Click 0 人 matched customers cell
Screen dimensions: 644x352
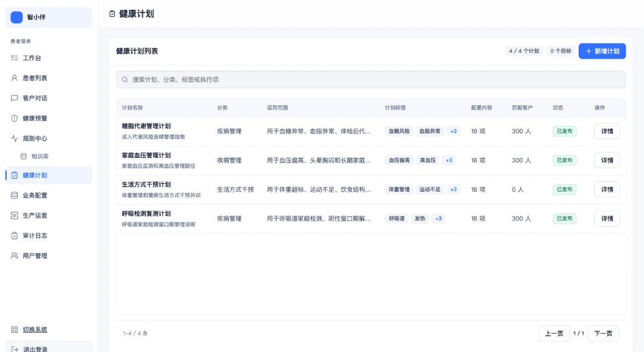pyautogui.click(x=517, y=189)
